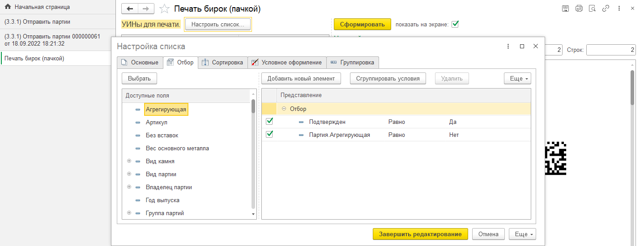
Task: Click field icon beside Агрегирующая
Action: pyautogui.click(x=138, y=109)
